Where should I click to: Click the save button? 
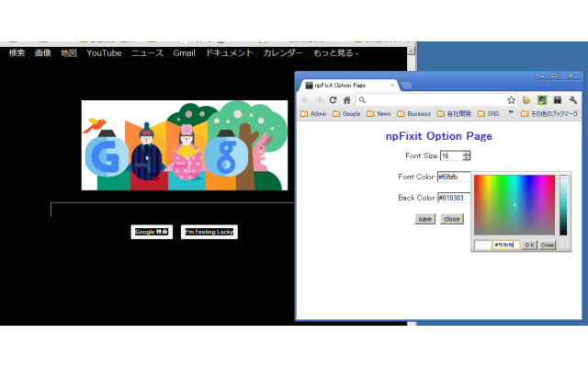424,219
